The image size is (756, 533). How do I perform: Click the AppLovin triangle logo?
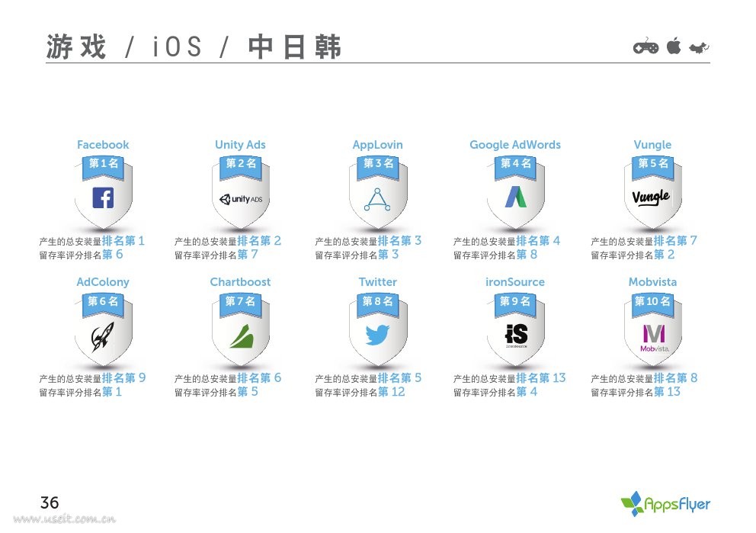[x=377, y=199]
